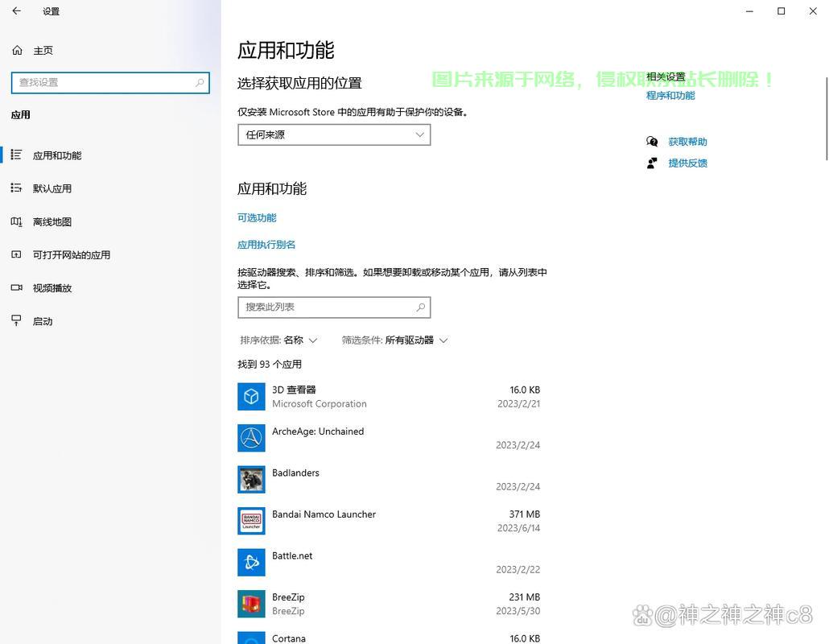The height and width of the screenshot is (644, 829).
Task: Open the 获取帮助 link
Action: [x=687, y=142]
